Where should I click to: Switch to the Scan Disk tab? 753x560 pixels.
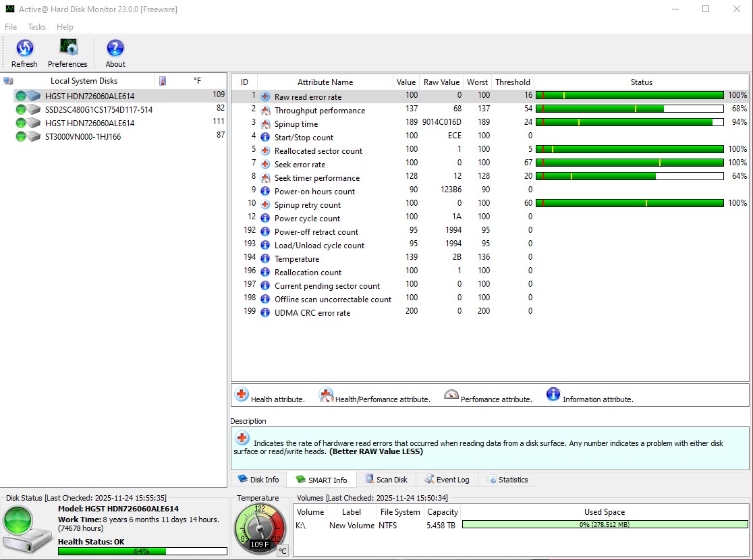tap(386, 480)
